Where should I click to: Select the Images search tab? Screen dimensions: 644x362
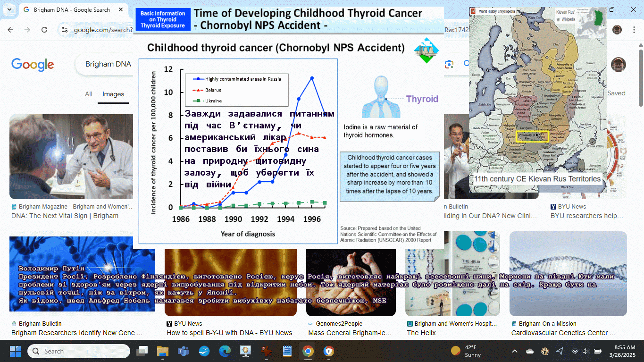(x=113, y=94)
